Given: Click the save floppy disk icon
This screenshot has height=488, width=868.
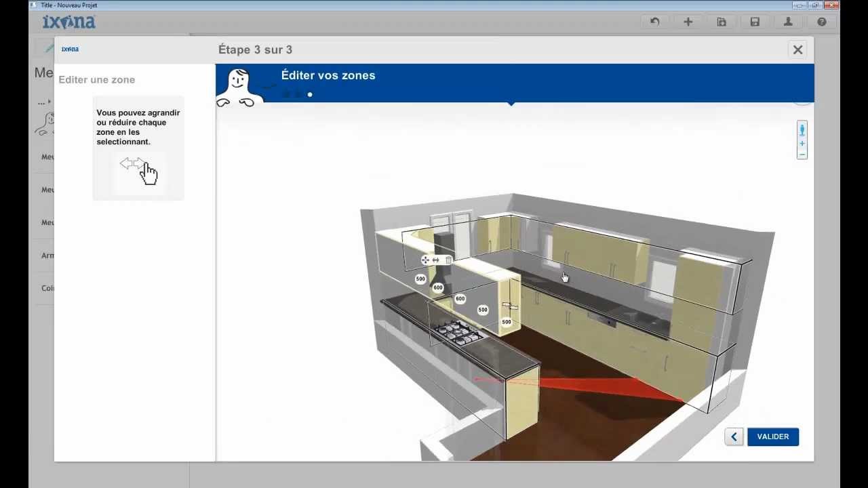Looking at the screenshot, I should [x=755, y=22].
